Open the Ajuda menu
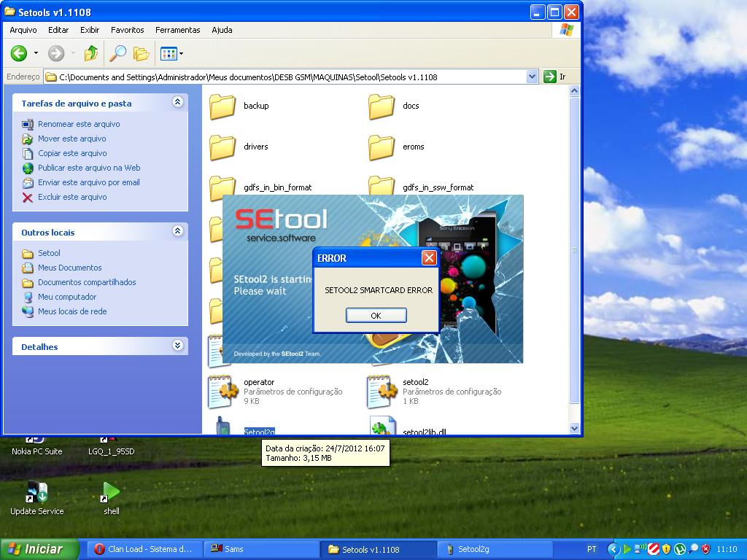 [x=222, y=30]
